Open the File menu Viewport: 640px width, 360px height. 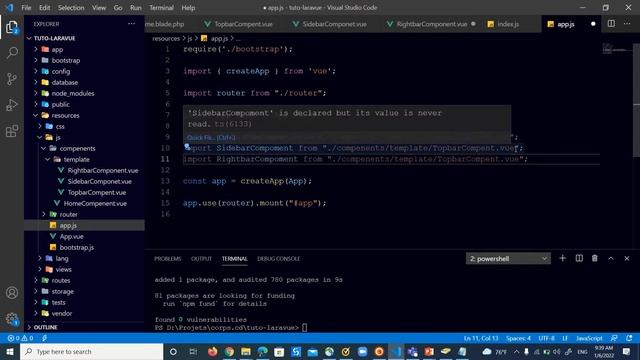pyautogui.click(x=26, y=7)
